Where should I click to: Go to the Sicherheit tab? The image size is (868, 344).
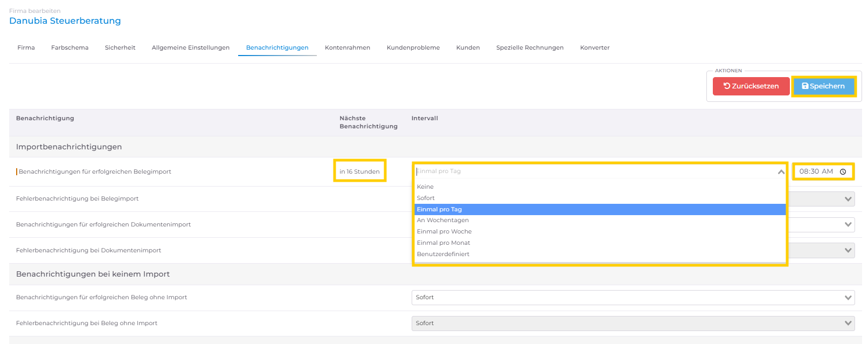point(120,47)
